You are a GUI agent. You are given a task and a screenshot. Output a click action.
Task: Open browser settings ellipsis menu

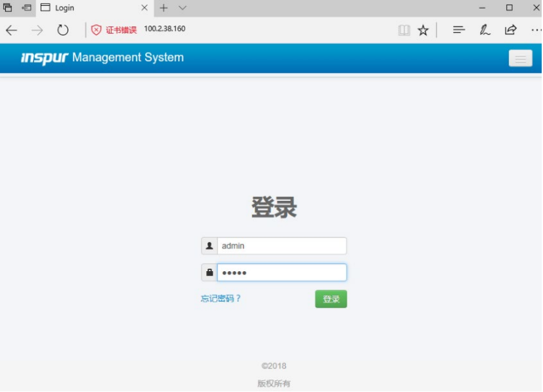point(535,30)
